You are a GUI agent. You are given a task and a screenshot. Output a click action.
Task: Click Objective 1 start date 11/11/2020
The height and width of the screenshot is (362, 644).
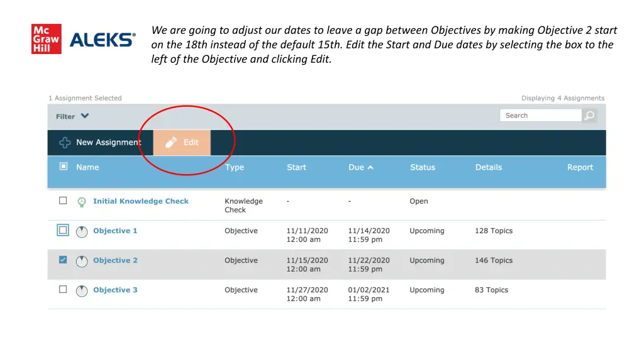click(x=307, y=231)
